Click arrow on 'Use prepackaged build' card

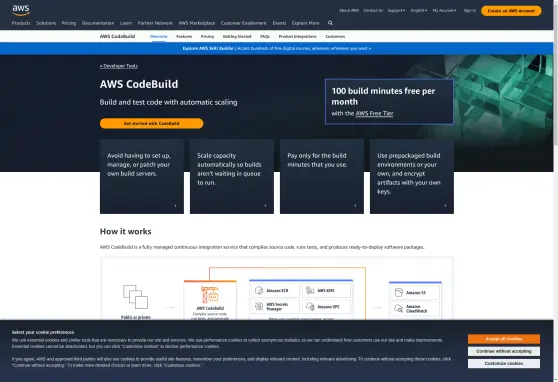point(445,206)
